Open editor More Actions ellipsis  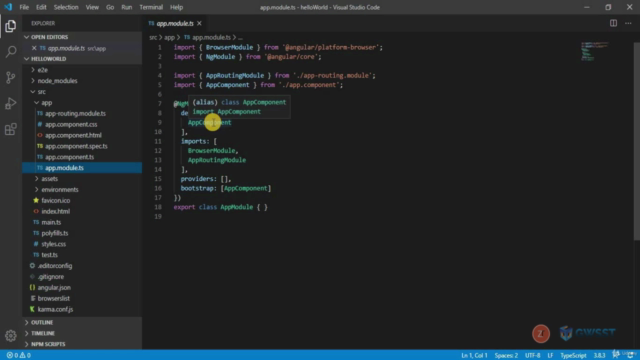click(x=628, y=23)
